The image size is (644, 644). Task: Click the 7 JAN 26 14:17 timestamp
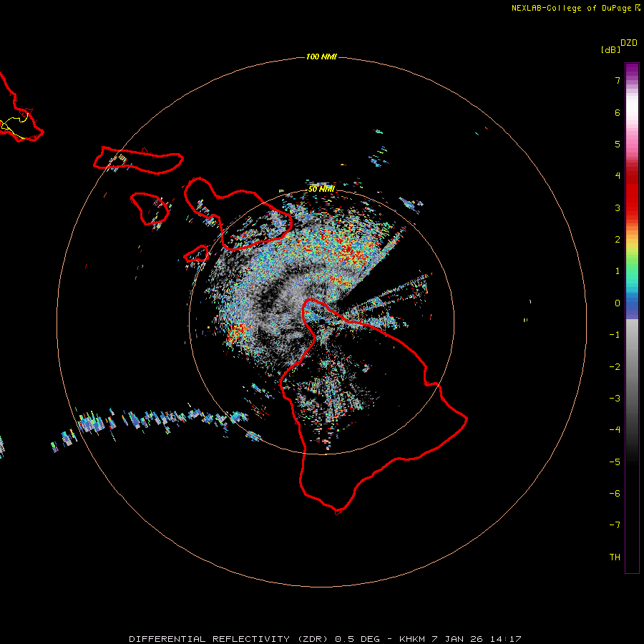pos(477,639)
